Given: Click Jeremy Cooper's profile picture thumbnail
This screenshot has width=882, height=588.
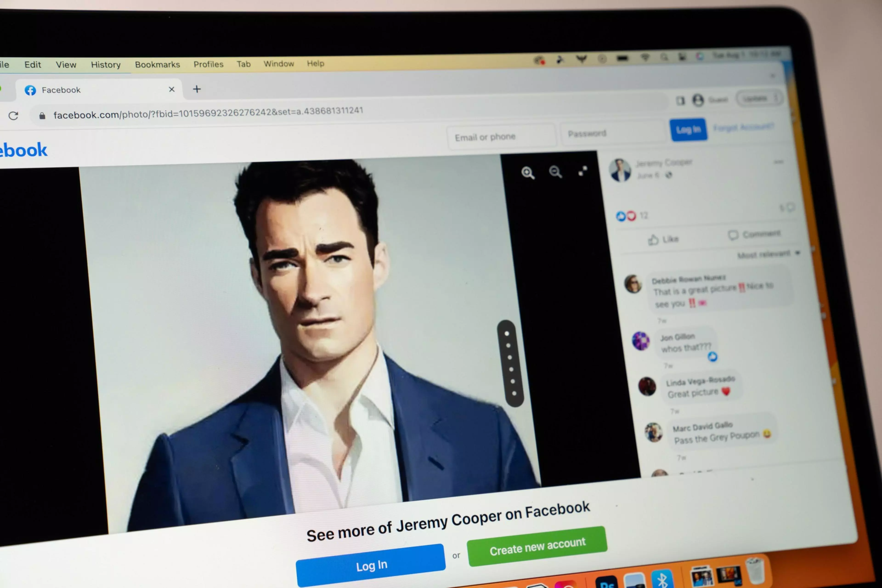Looking at the screenshot, I should 620,170.
